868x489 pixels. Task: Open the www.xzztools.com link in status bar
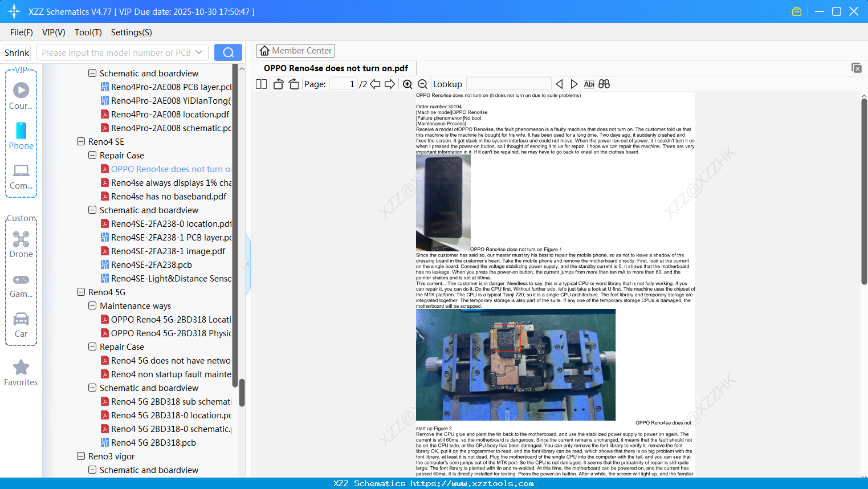pyautogui.click(x=472, y=483)
